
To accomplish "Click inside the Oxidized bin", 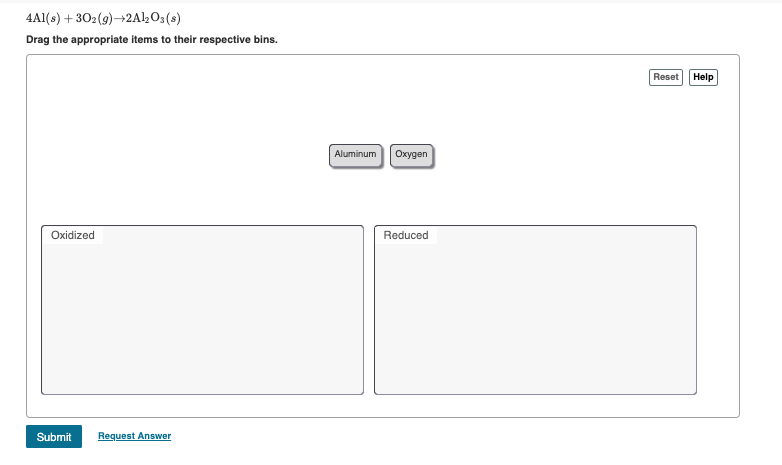I will point(202,310).
